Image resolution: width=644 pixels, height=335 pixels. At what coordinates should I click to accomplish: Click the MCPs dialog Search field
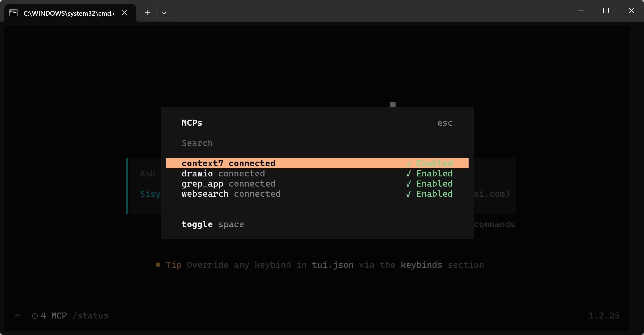pyautogui.click(x=317, y=143)
